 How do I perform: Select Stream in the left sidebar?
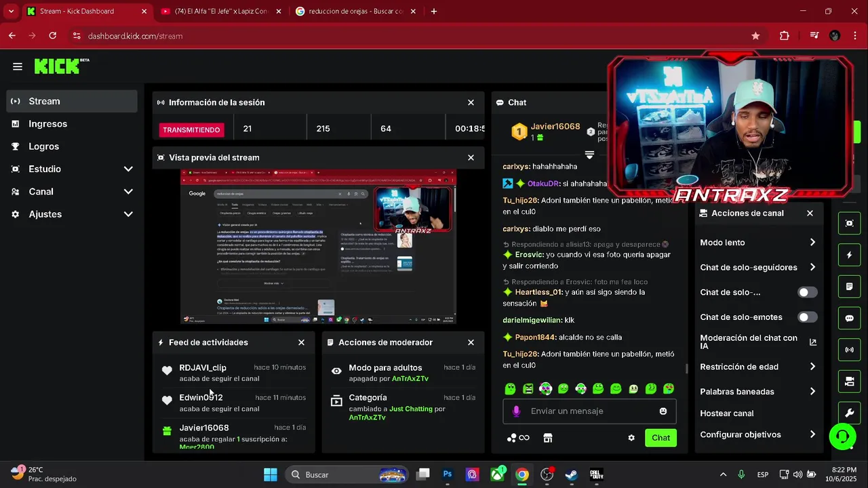click(72, 101)
